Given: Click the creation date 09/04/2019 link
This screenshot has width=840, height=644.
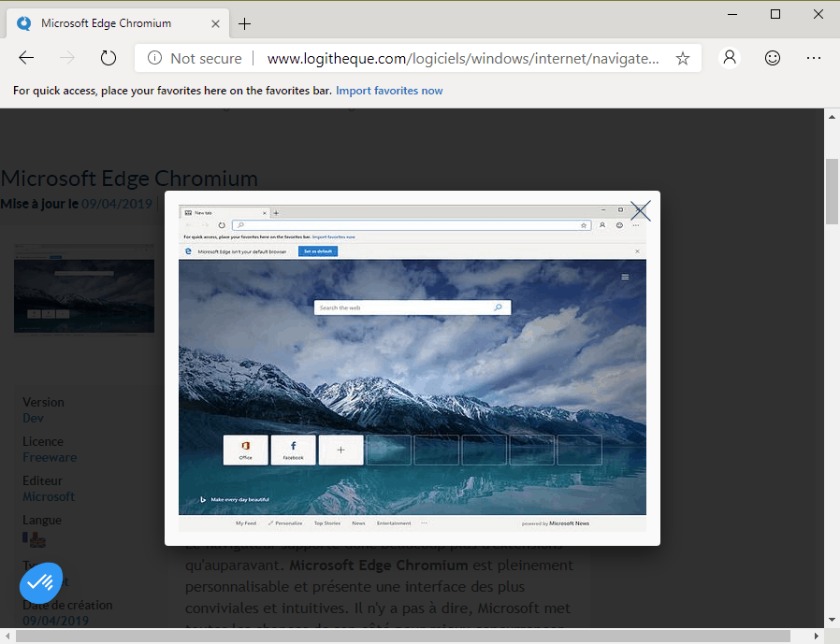Looking at the screenshot, I should click(56, 621).
